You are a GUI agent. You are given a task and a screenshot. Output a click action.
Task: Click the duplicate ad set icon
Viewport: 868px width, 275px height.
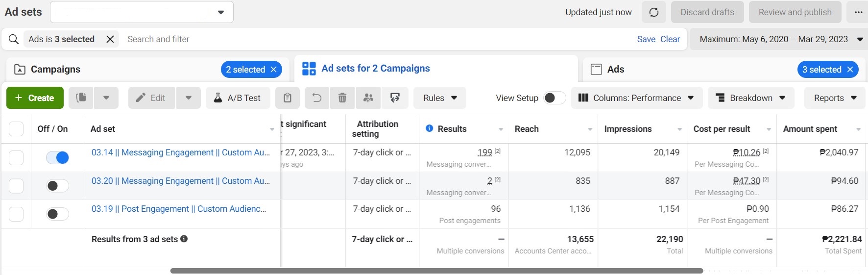point(81,98)
